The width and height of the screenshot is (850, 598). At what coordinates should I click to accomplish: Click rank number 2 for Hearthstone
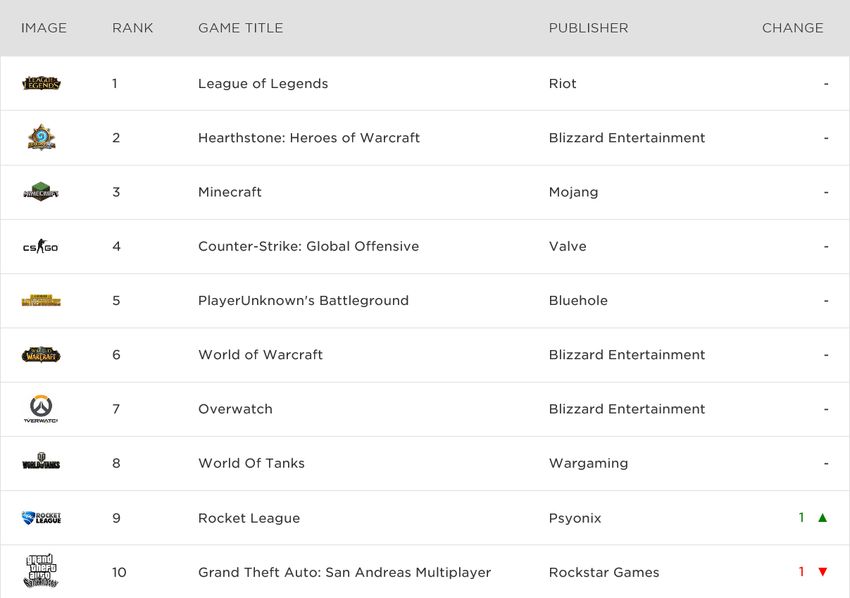pyautogui.click(x=116, y=138)
